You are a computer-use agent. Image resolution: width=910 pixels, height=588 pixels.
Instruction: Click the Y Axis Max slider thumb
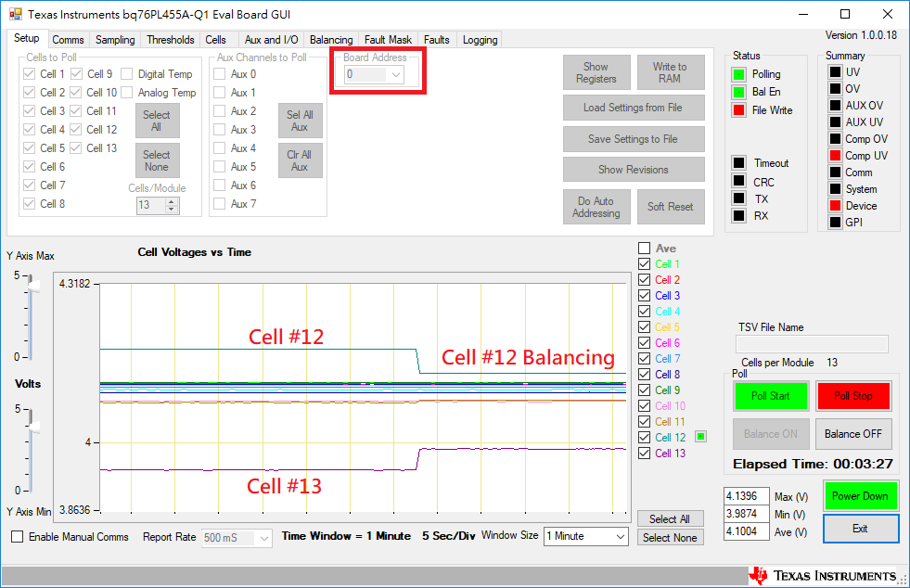pyautogui.click(x=33, y=286)
